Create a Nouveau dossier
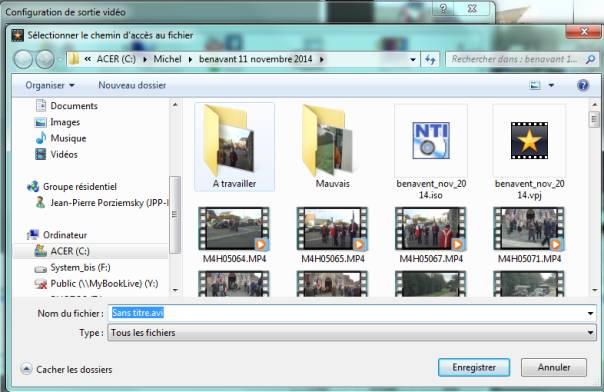This screenshot has height=392, width=604. 132,85
